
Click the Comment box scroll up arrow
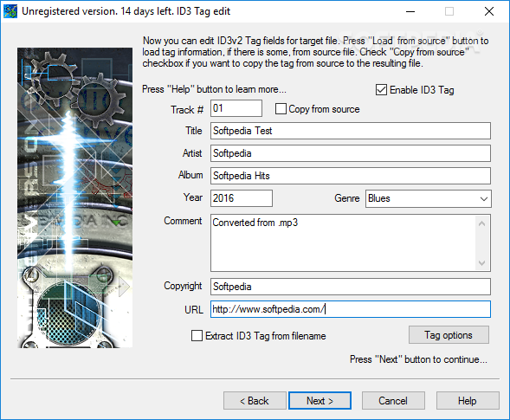tap(482, 223)
